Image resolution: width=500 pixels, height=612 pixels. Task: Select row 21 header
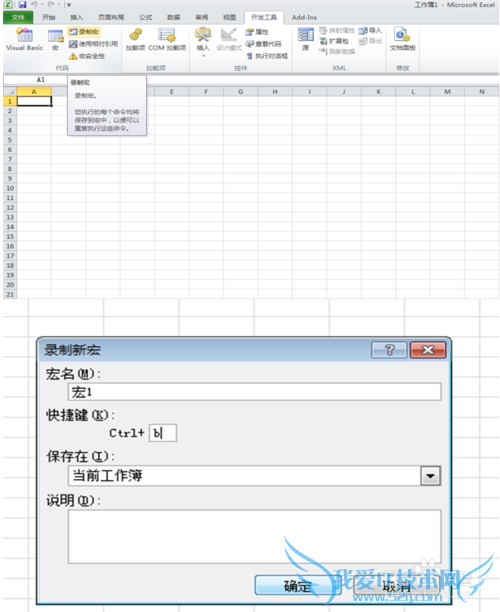[10, 294]
